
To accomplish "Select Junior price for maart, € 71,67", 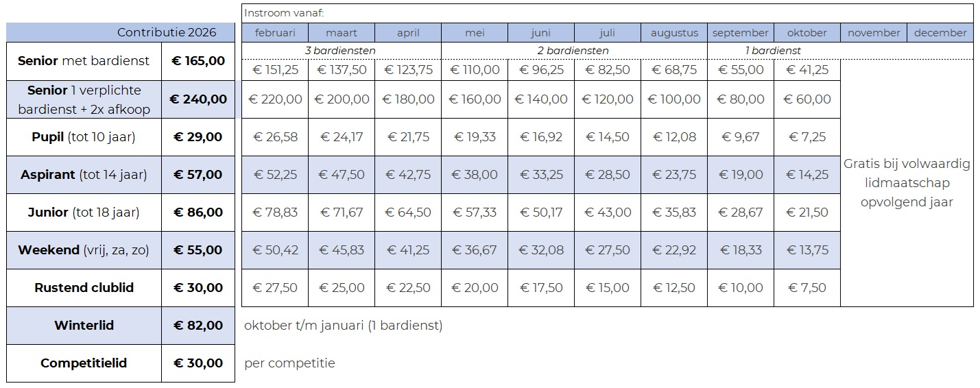I will click(x=342, y=213).
